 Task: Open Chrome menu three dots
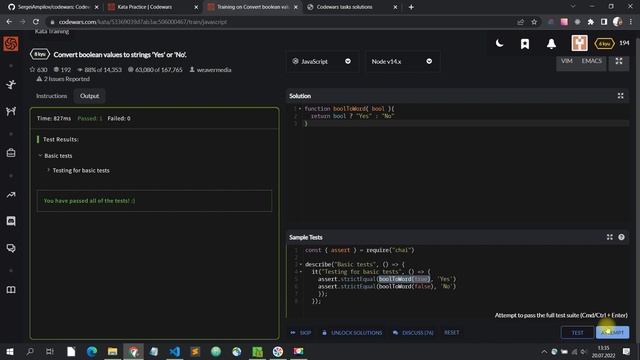tap(631, 22)
